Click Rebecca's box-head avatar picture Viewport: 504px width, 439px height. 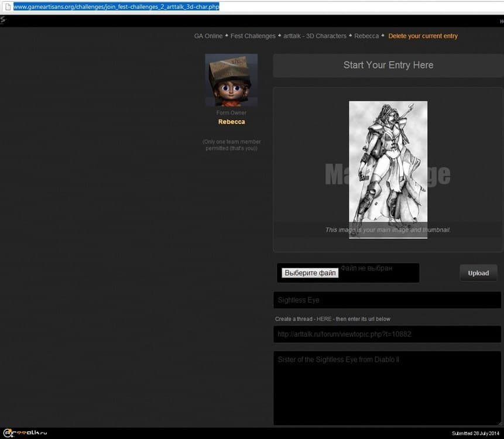coord(231,80)
